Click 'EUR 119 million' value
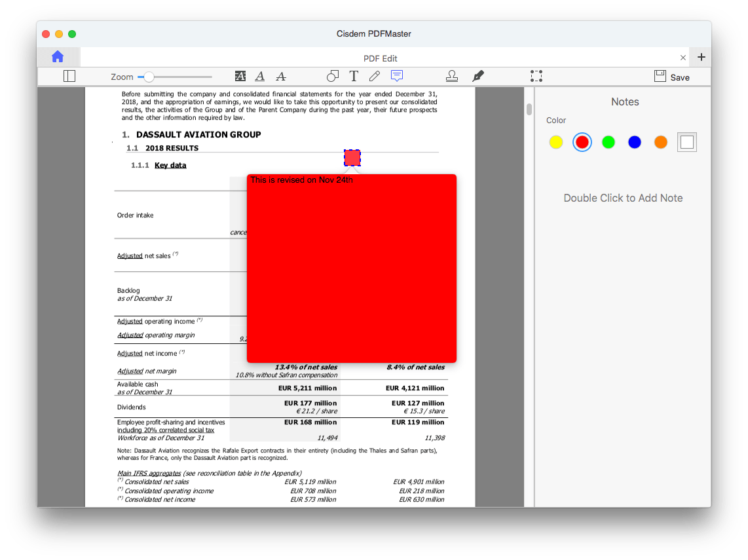 pos(418,422)
